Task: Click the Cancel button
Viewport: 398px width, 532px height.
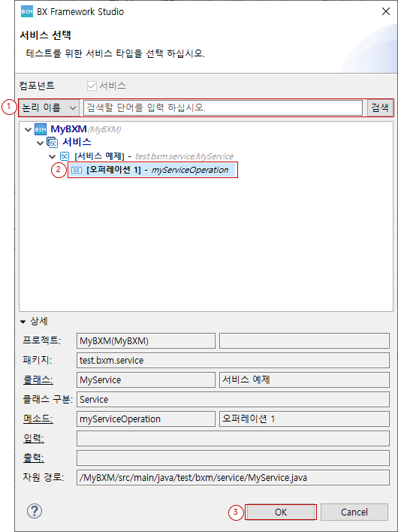Action: 354,512
